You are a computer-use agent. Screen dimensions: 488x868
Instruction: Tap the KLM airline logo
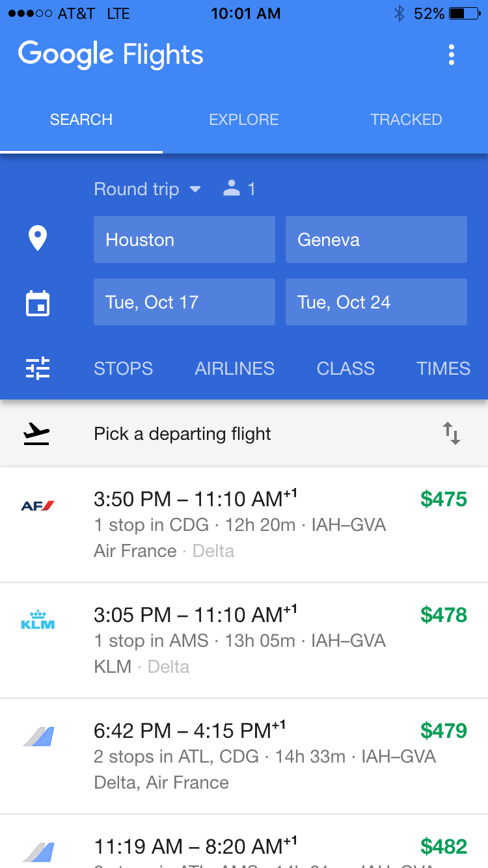38,620
